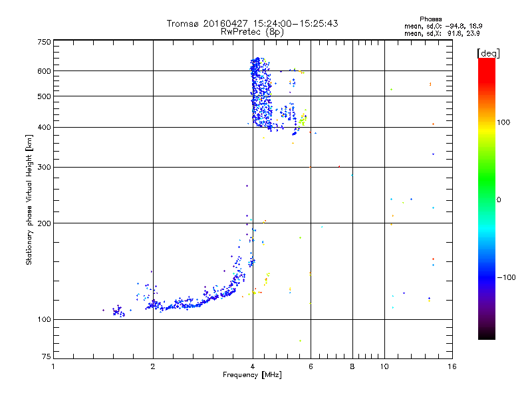Click the yellow-green echo cluster near 5.7 MHz, 420 km
Image resolution: width=532 pixels, height=399 pixels.
pyautogui.click(x=303, y=119)
